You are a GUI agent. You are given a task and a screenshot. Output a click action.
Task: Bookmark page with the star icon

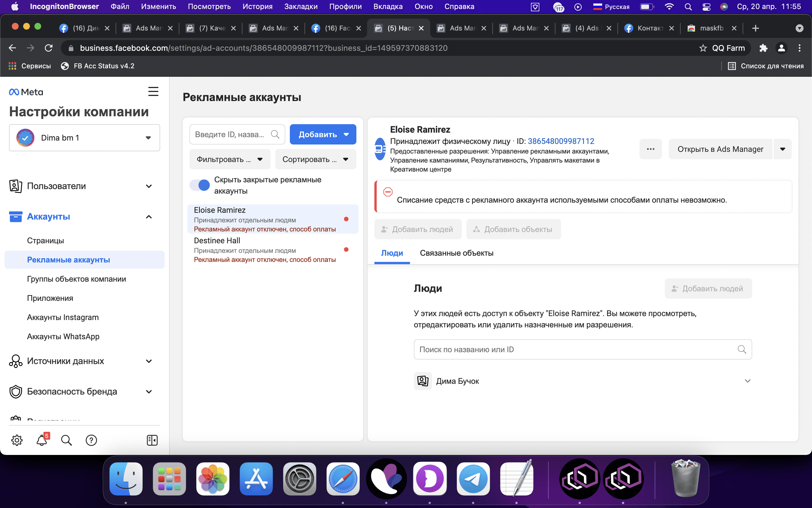(703, 48)
